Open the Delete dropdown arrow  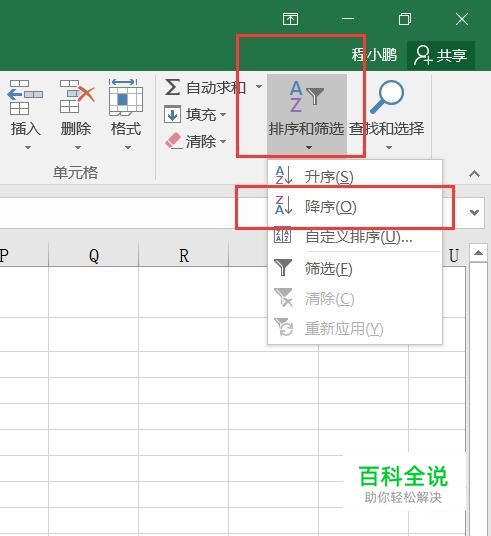[78, 148]
